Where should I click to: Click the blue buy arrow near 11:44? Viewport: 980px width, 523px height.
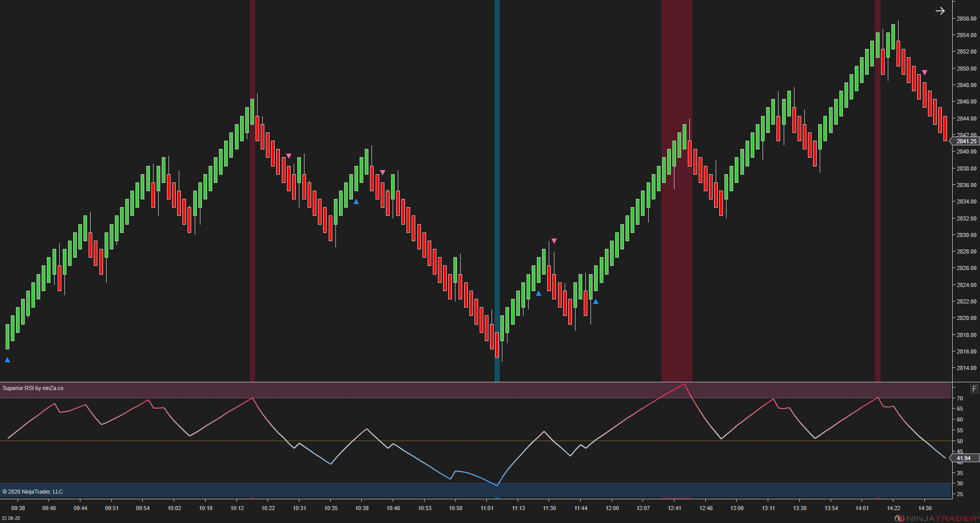pyautogui.click(x=596, y=301)
